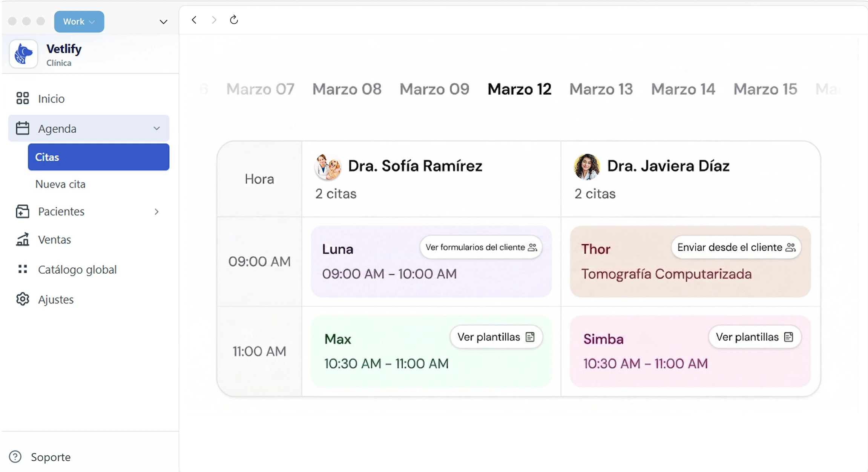Switch to the Marzo 14 date tab
The image size is (868, 472).
point(683,89)
